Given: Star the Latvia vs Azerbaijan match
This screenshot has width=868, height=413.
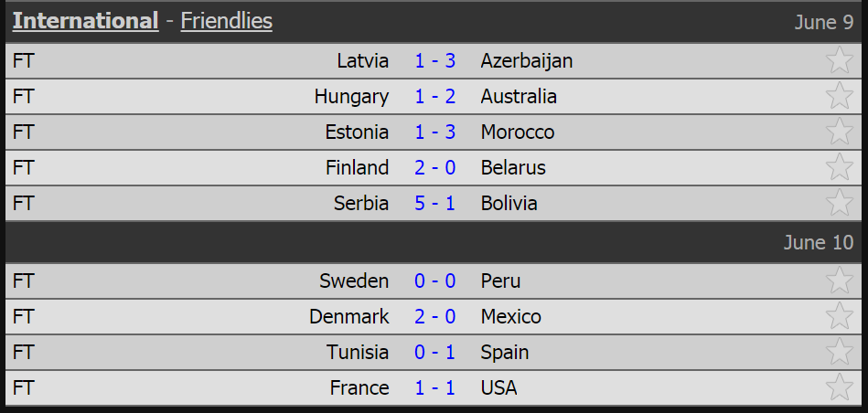Looking at the screenshot, I should (x=840, y=59).
